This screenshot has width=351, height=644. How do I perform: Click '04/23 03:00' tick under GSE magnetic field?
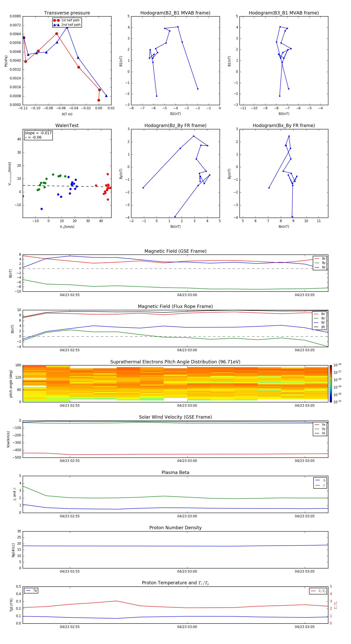[187, 295]
